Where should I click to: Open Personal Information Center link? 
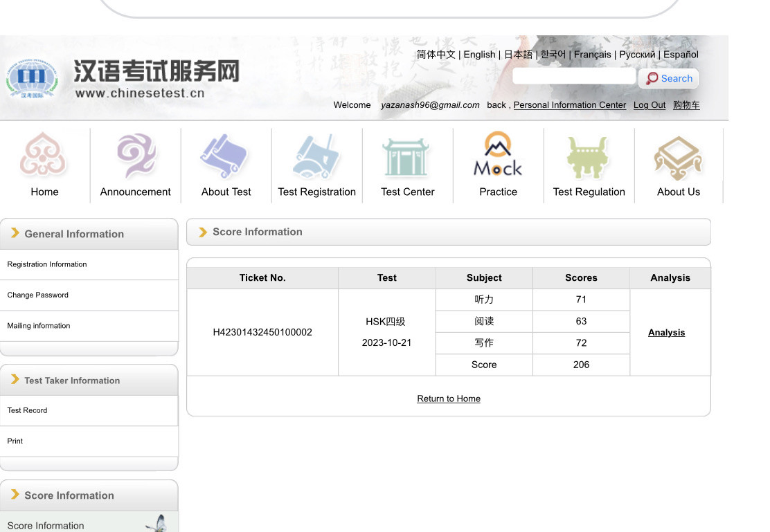(569, 105)
